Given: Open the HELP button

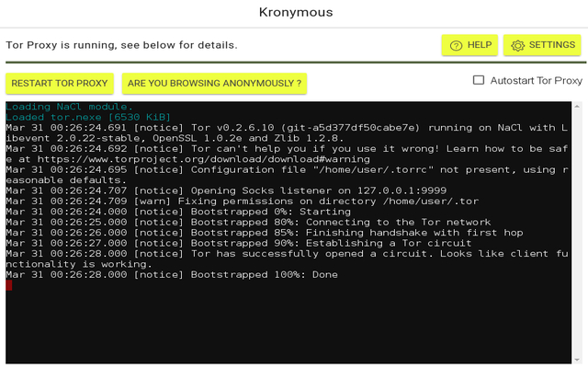Looking at the screenshot, I should coord(469,45).
